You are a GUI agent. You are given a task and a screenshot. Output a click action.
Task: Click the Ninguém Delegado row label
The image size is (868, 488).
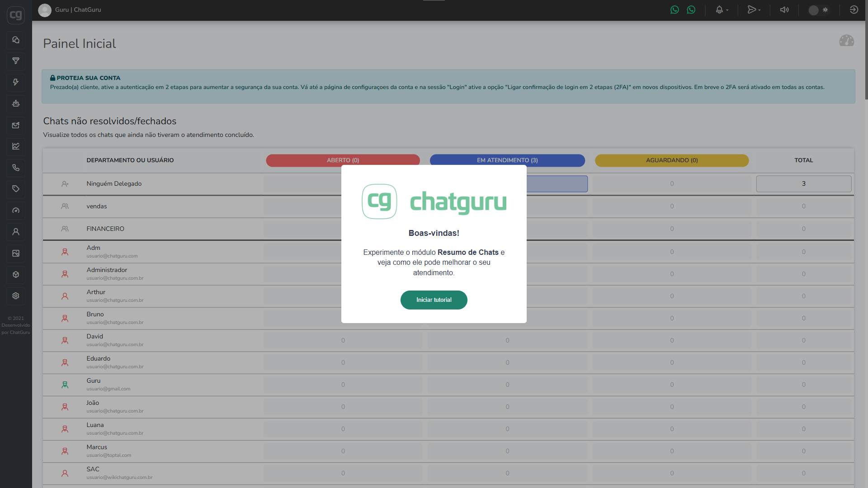coord(114,184)
